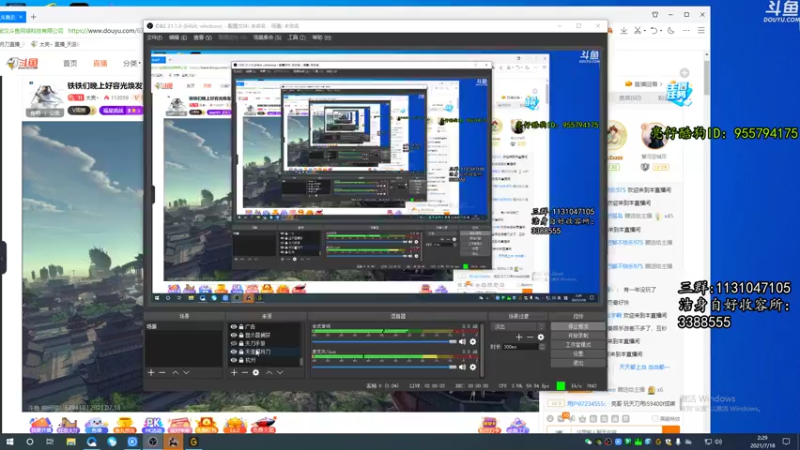The width and height of the screenshot is (800, 450).
Task: Move selected source up
Action: [x=269, y=372]
